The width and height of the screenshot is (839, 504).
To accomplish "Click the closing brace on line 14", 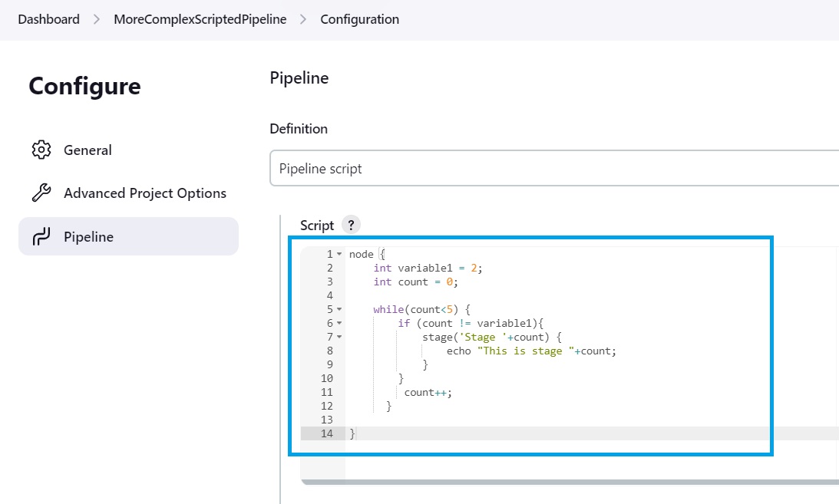I will (352, 433).
